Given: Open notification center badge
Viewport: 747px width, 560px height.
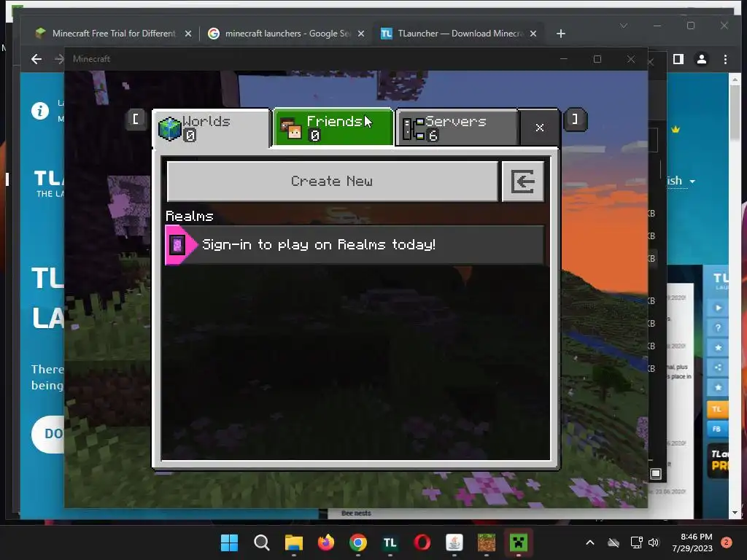Looking at the screenshot, I should [727, 542].
